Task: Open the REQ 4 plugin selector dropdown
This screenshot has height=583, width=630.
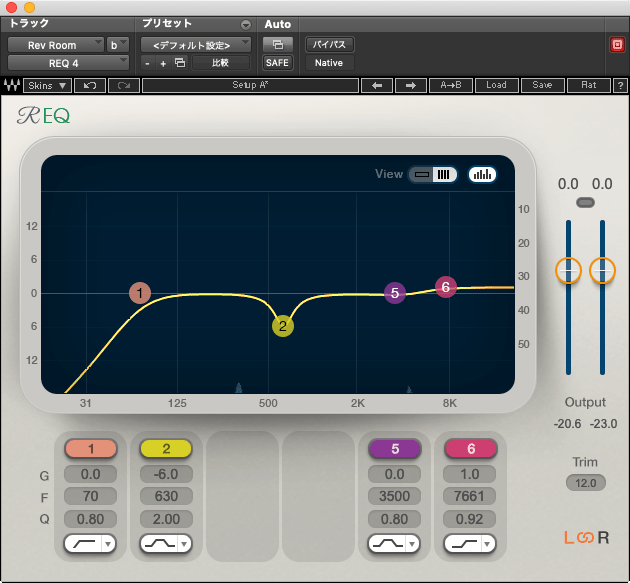Action: (x=68, y=63)
